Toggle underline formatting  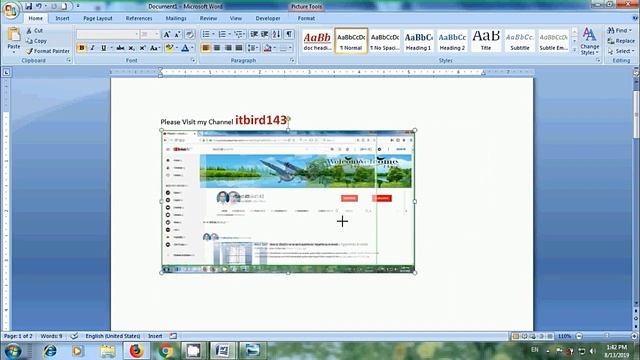[104, 48]
